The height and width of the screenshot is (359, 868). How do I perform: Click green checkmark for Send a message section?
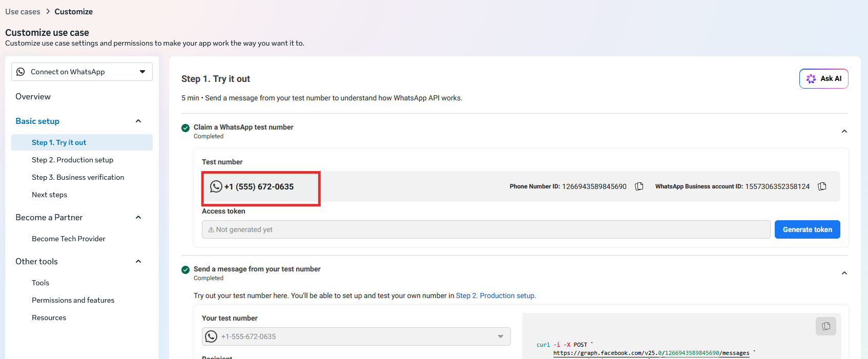pos(185,269)
